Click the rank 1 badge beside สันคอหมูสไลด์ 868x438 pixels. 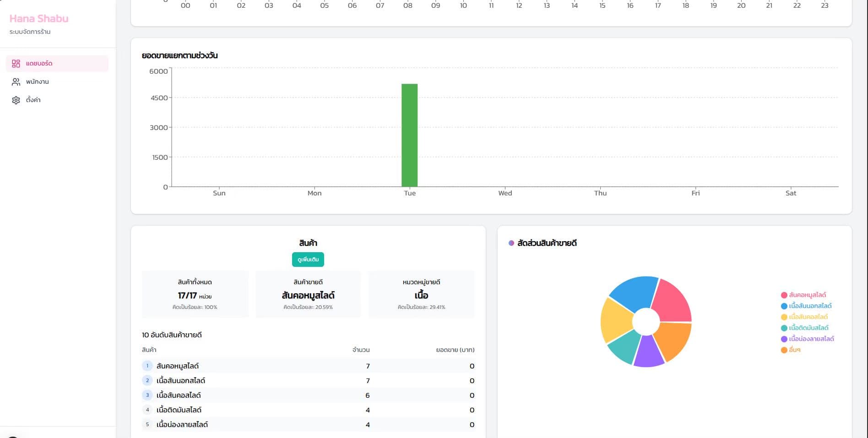pos(147,366)
